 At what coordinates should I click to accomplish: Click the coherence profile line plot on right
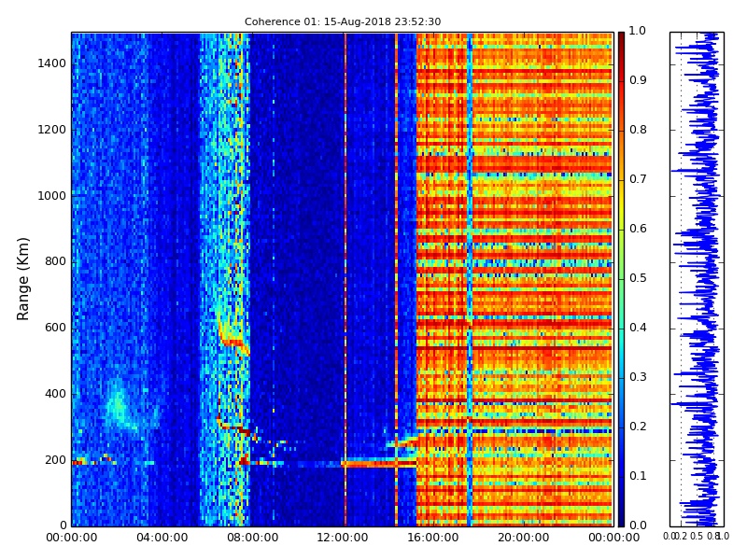tap(697, 279)
